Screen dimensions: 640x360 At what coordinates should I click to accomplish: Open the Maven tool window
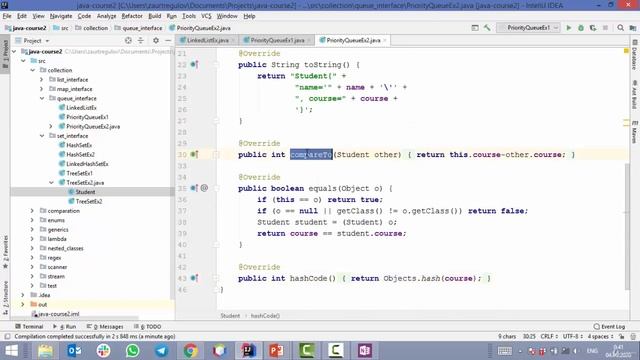click(x=635, y=132)
